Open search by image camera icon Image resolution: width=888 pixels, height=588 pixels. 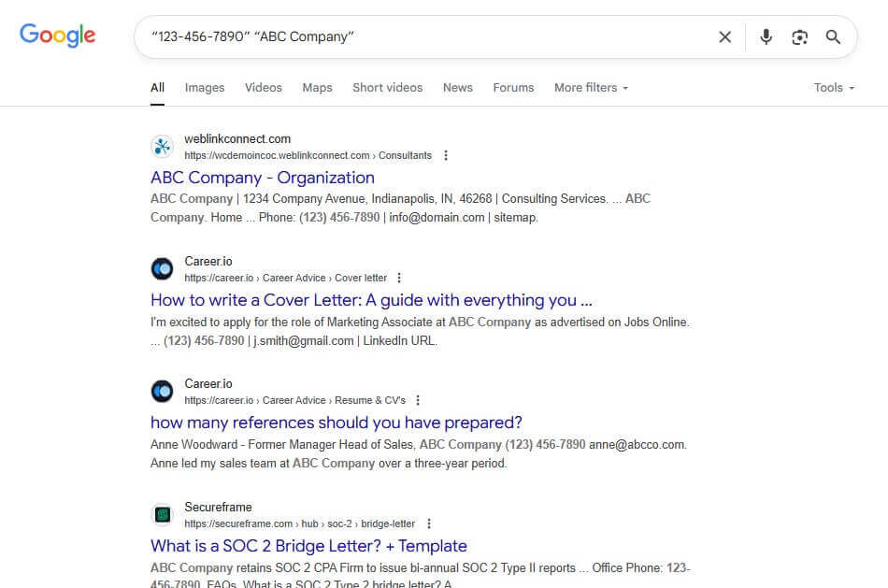tap(799, 37)
